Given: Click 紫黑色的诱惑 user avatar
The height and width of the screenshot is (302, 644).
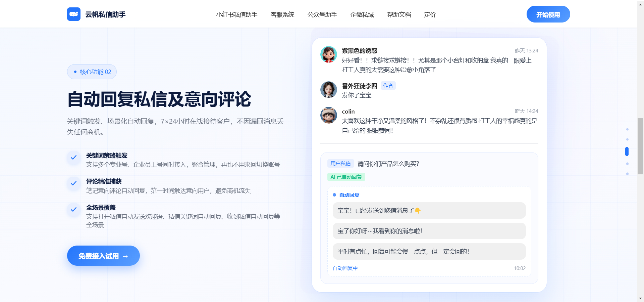Looking at the screenshot, I should click(x=328, y=54).
